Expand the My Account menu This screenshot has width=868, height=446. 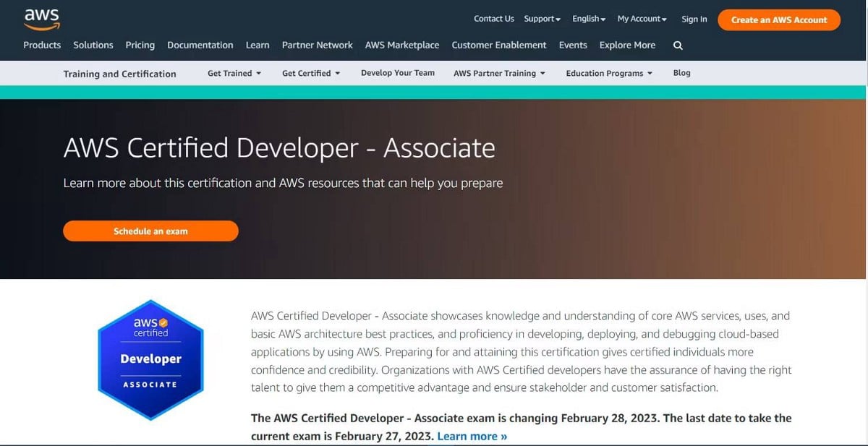[x=642, y=19]
